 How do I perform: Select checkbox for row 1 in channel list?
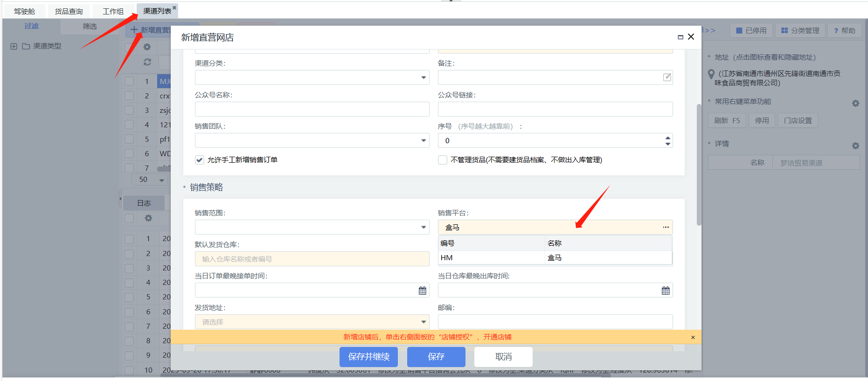point(129,82)
